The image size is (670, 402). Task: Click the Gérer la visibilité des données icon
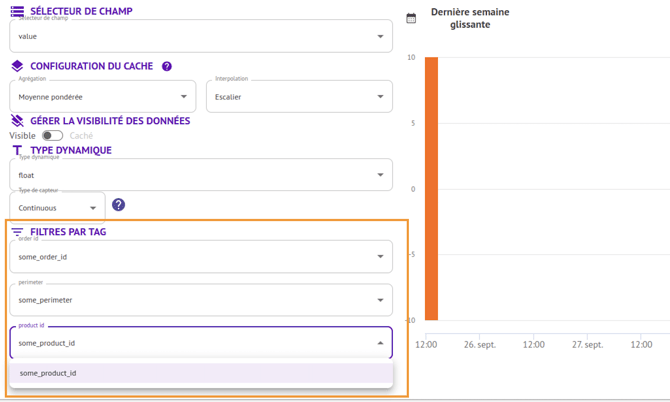pos(17,121)
